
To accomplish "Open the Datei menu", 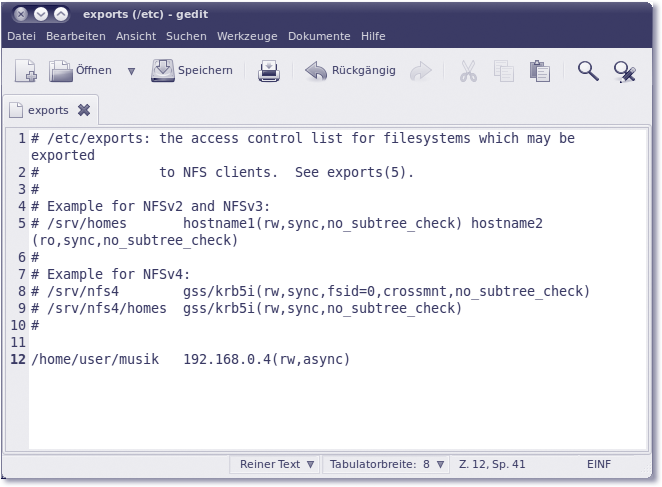I will tap(21, 36).
